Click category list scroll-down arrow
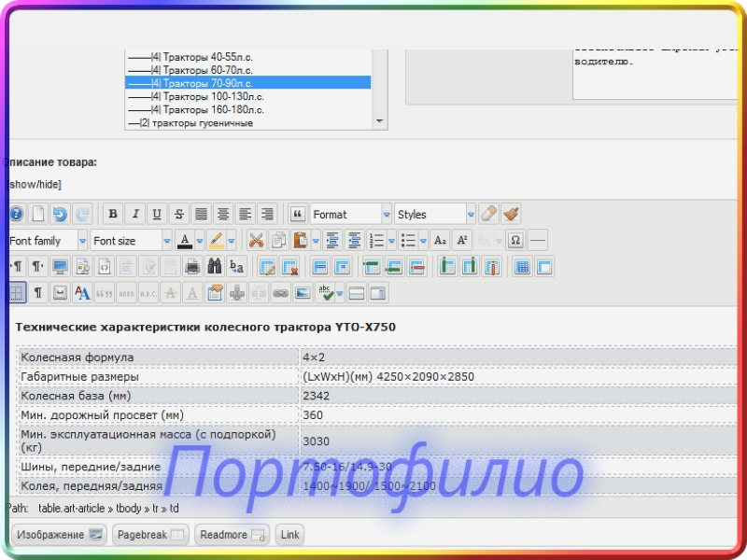 [379, 121]
